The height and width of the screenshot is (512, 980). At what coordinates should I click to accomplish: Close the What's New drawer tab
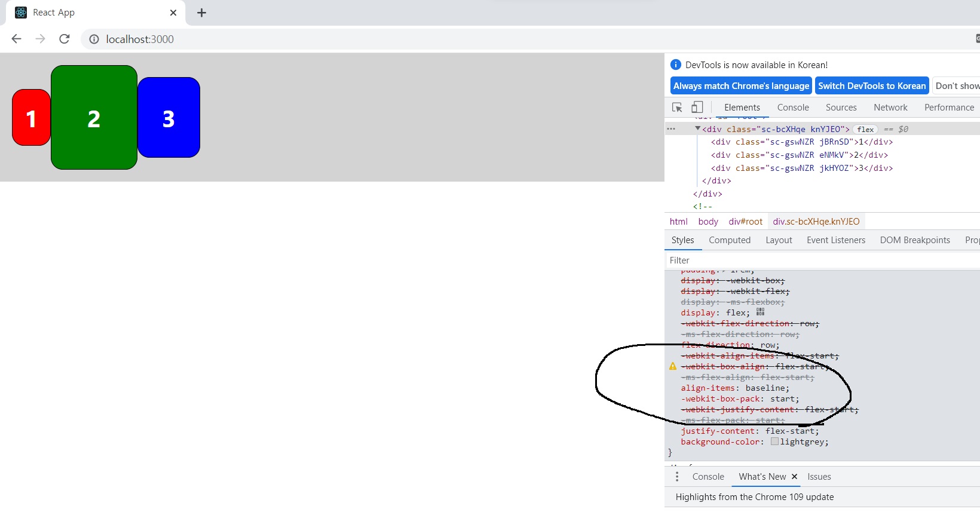pos(795,477)
